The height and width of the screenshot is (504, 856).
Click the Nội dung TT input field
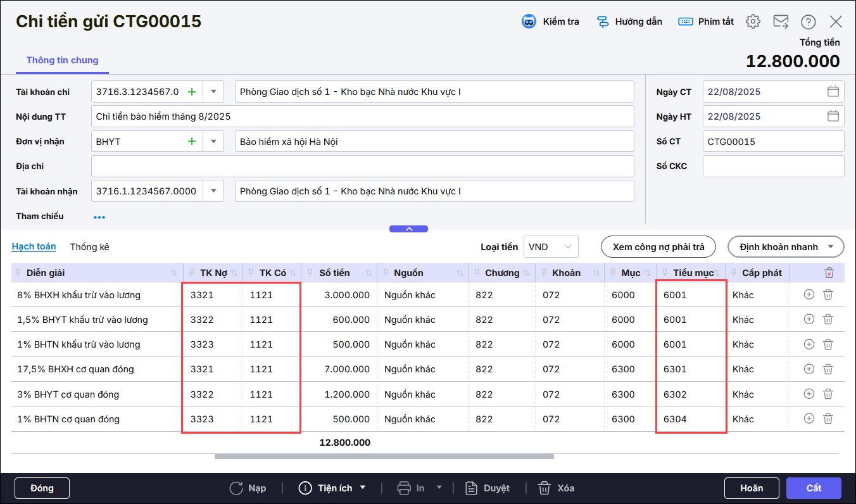362,117
